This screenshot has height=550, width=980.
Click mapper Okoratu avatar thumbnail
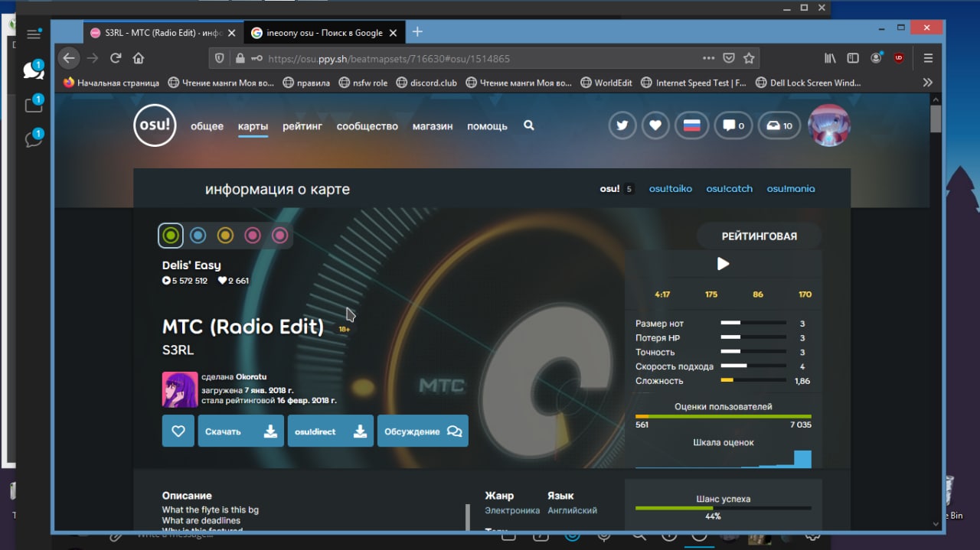pos(180,389)
